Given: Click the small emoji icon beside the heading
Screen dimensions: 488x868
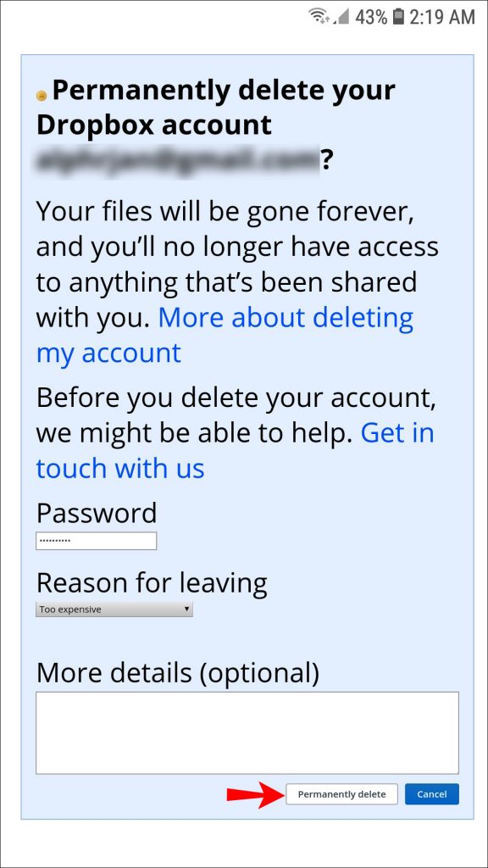Looking at the screenshot, I should (x=41, y=96).
